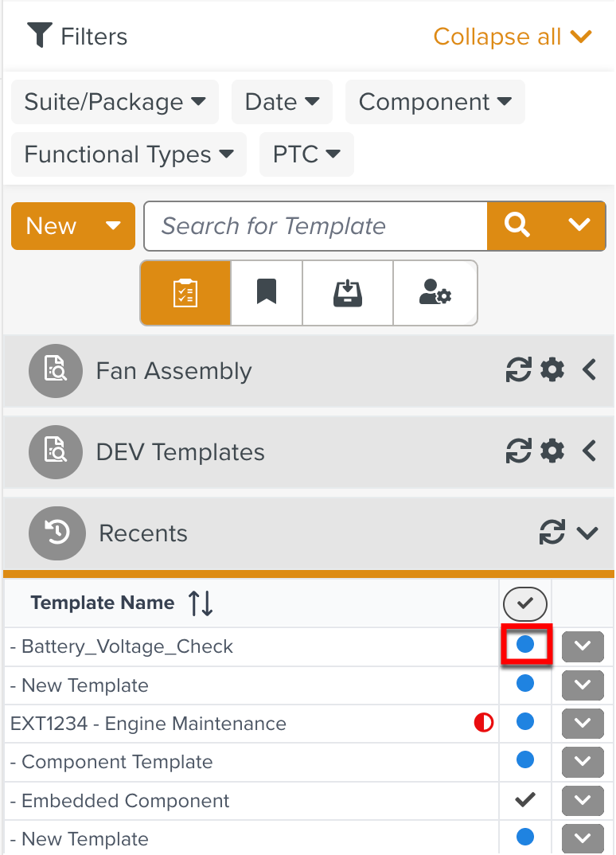Sort by Template Name arrows
616x855 pixels.
click(201, 603)
